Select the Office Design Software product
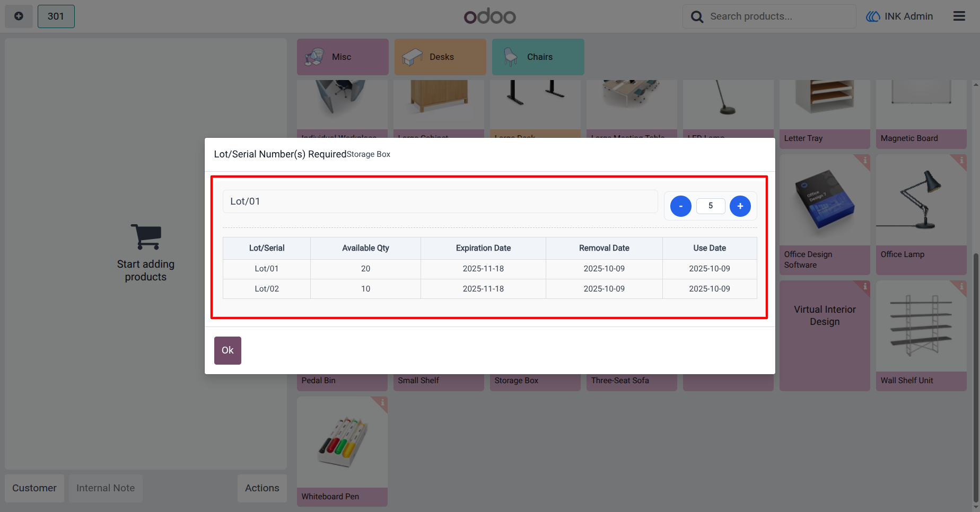This screenshot has width=980, height=512. point(825,215)
